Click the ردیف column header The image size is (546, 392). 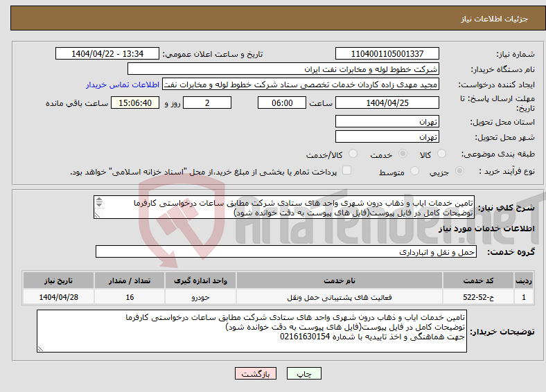(x=524, y=280)
